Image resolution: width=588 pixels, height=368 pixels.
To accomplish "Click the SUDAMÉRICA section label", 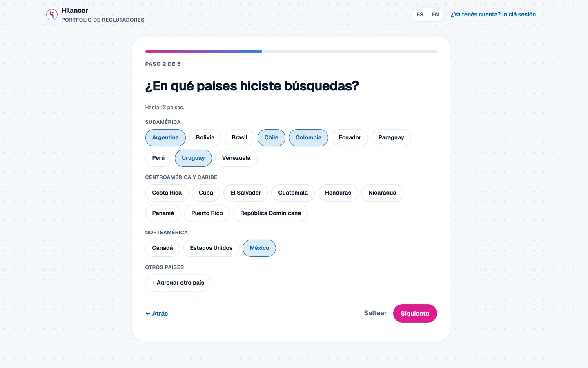I will click(x=163, y=122).
